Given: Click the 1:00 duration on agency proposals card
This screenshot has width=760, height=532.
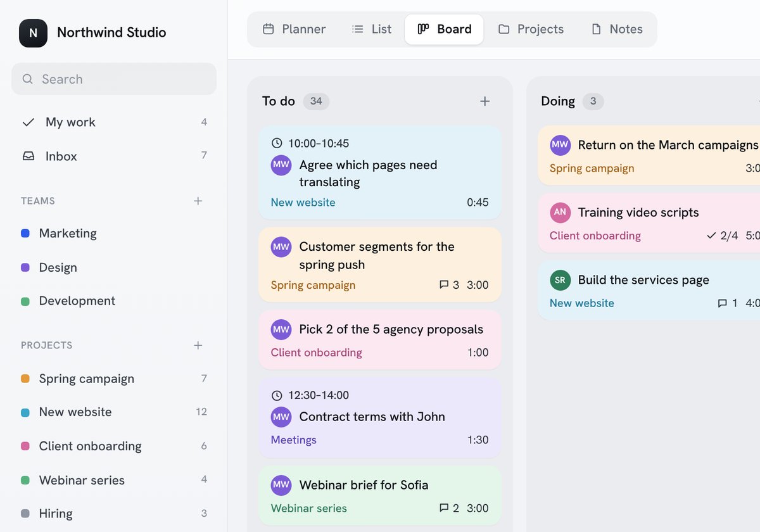Looking at the screenshot, I should pos(478,352).
